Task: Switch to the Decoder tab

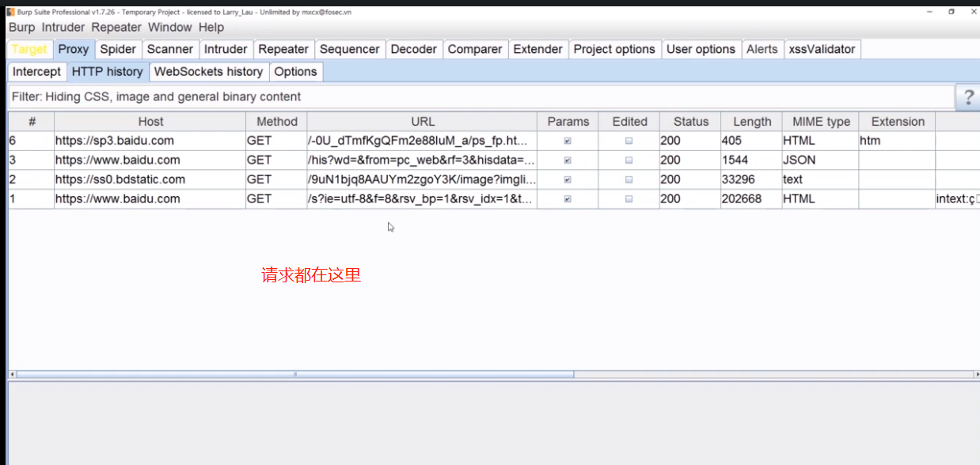Action: (414, 49)
